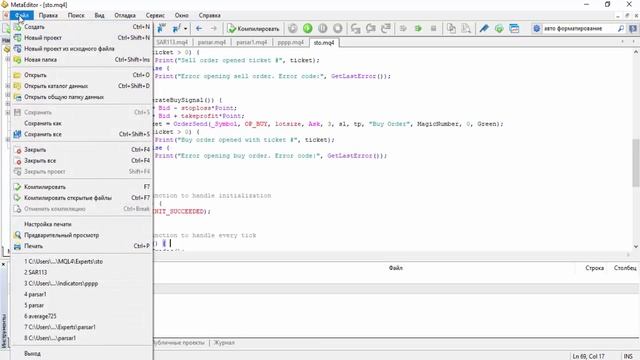Viewport: 640px width, 360px height.
Task: Click the document search icon next to the copy icon
Action: [466, 29]
